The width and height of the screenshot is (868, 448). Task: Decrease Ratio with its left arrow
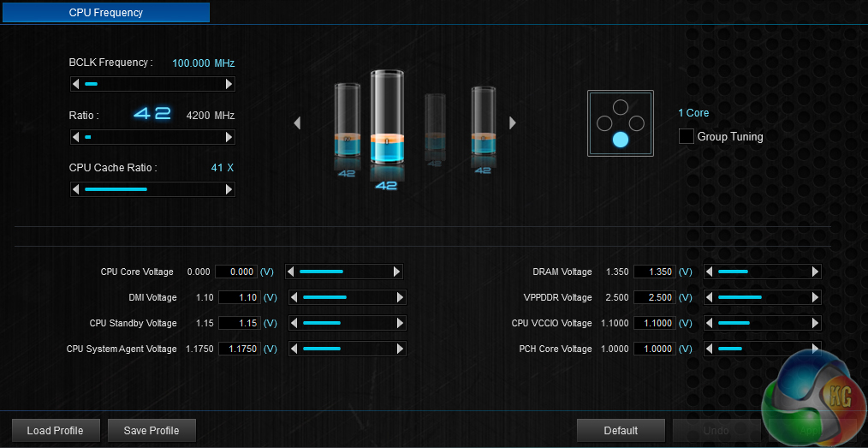(76, 137)
